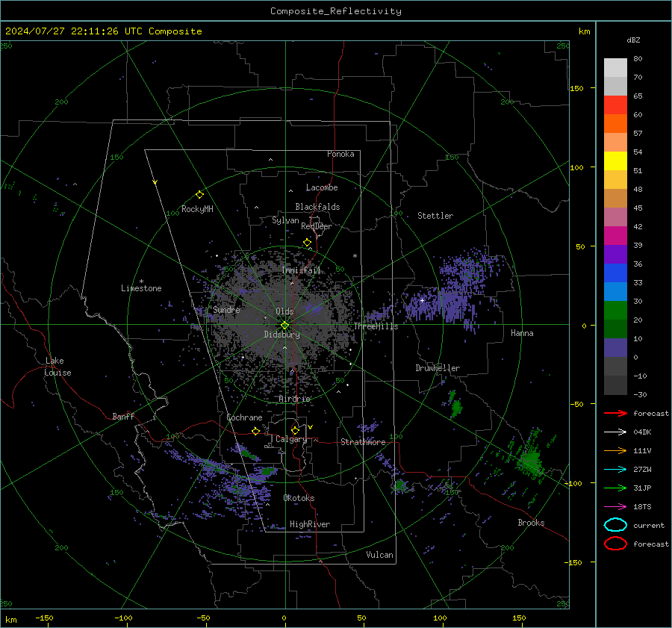
Task: Click the red forecast arrow in legend
Action: pos(615,413)
